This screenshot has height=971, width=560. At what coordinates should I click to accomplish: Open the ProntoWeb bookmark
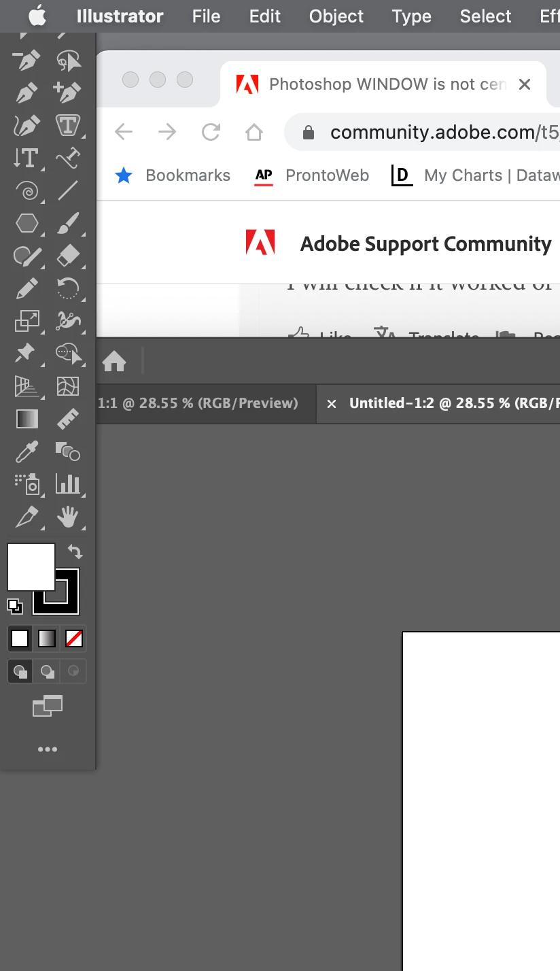(x=312, y=175)
